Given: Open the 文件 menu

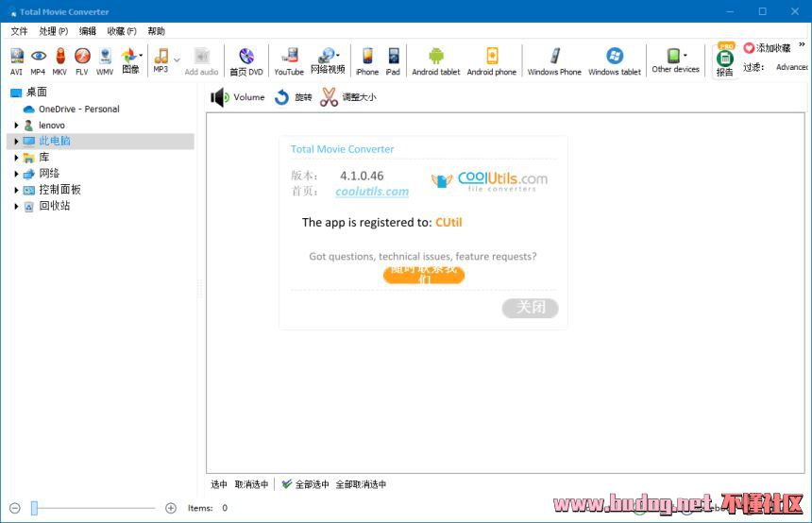Looking at the screenshot, I should coord(19,31).
